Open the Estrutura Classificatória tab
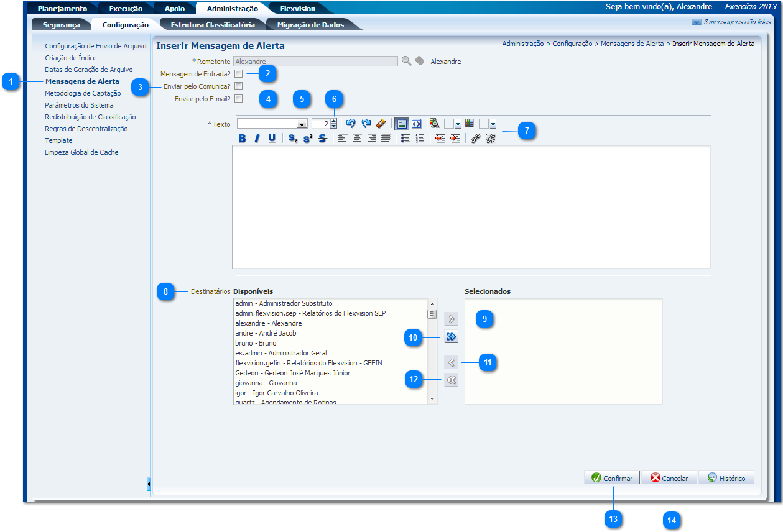This screenshot has height=532, width=783. point(212,25)
